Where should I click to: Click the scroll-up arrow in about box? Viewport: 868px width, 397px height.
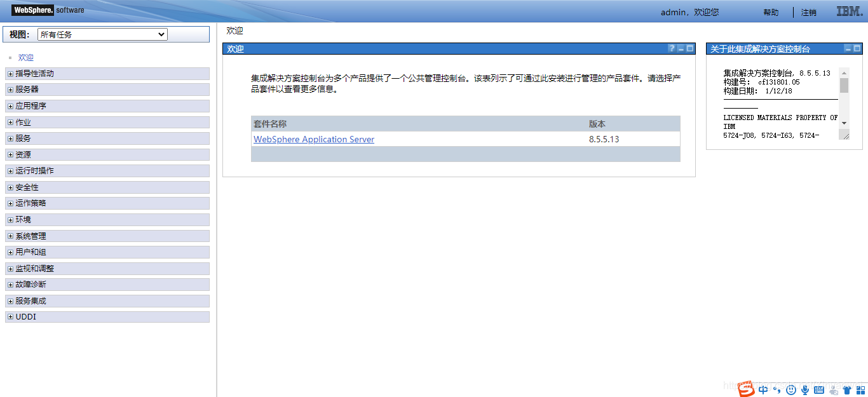coord(844,72)
